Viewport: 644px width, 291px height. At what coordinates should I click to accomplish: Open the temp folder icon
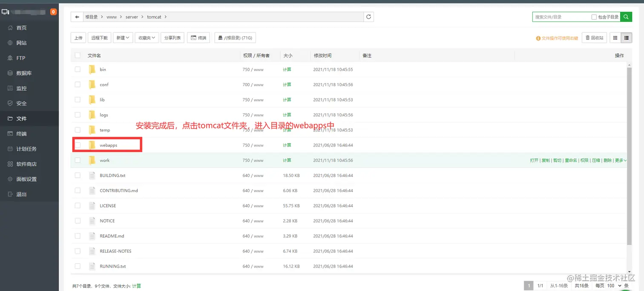92,130
